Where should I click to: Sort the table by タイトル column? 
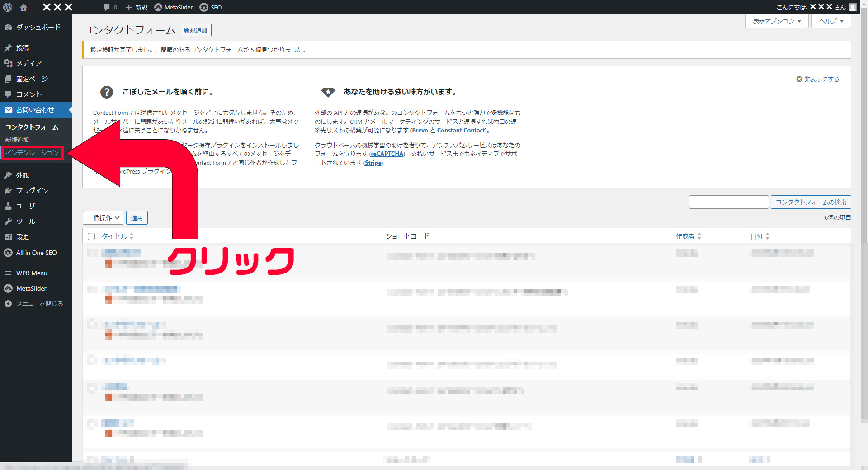[x=117, y=236]
